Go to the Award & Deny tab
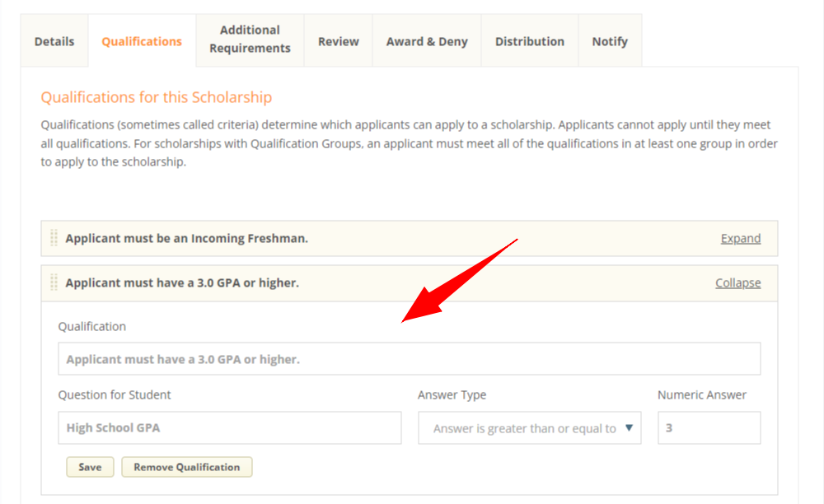The height and width of the screenshot is (504, 824). [x=426, y=40]
